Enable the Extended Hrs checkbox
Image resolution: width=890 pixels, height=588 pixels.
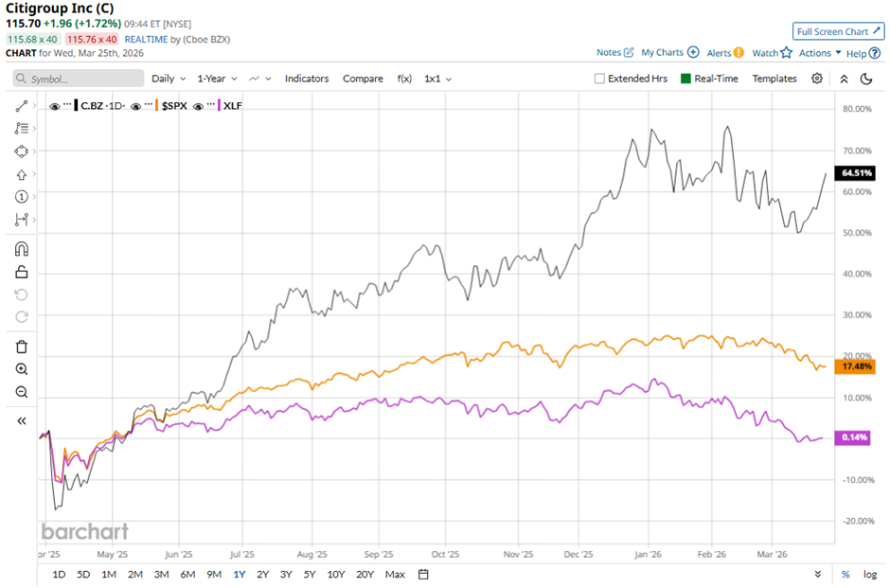coord(598,79)
